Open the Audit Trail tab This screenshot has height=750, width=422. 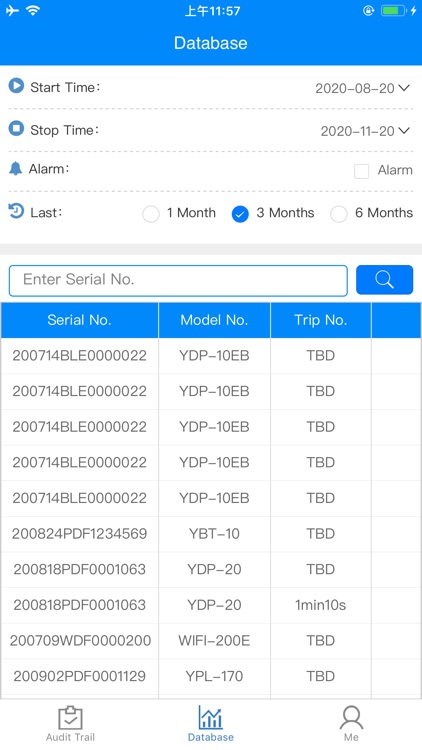click(70, 723)
